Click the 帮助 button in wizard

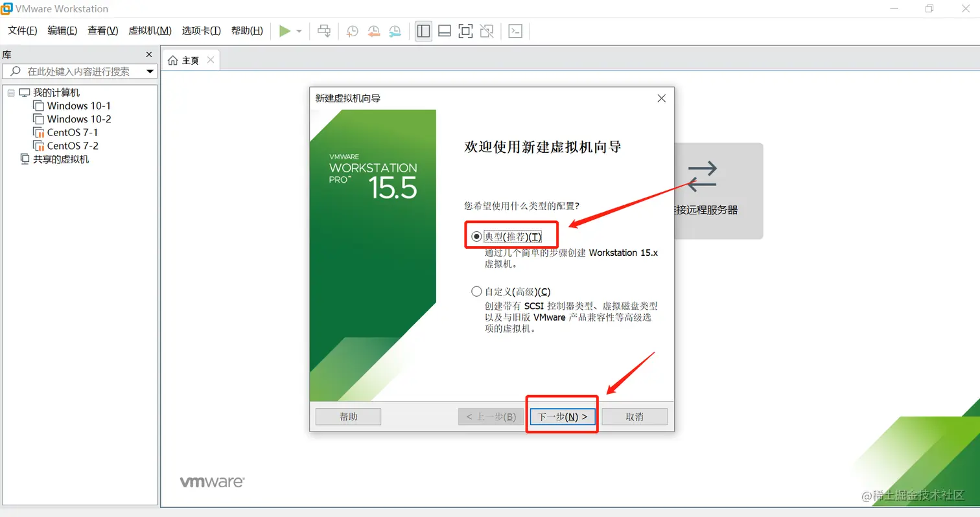(348, 417)
